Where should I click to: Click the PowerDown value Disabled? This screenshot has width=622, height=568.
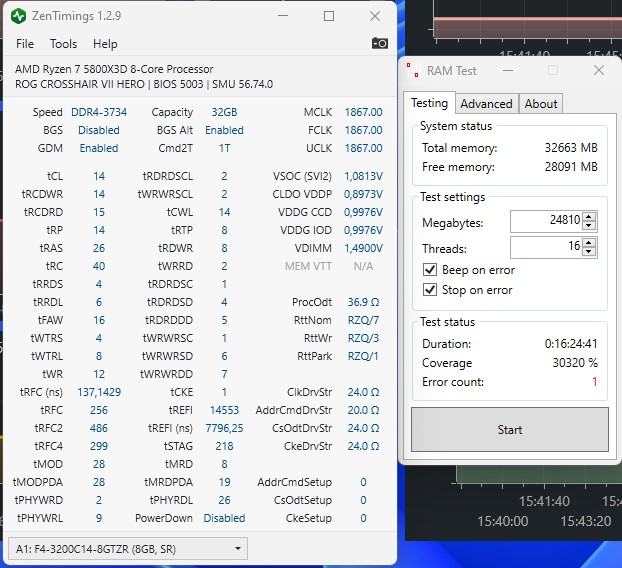tap(224, 518)
